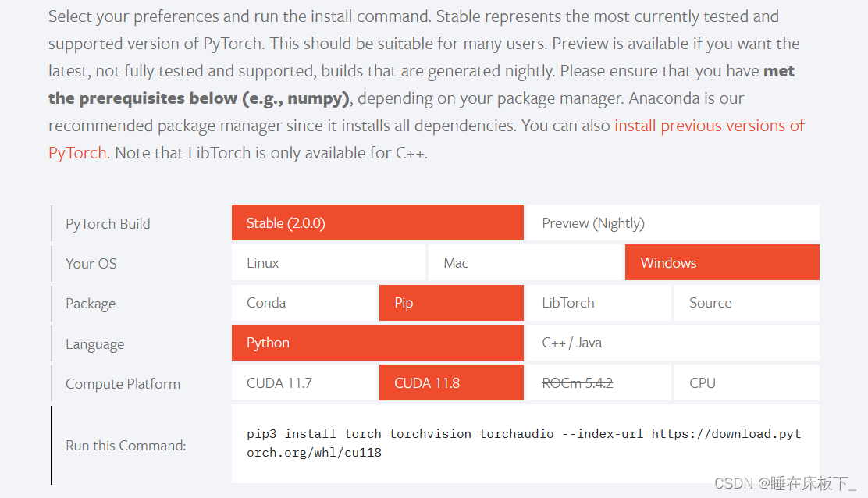Viewport: 868px width, 498px height.
Task: Choose the CUDA 11.7 compute platform
Action: click(x=304, y=383)
